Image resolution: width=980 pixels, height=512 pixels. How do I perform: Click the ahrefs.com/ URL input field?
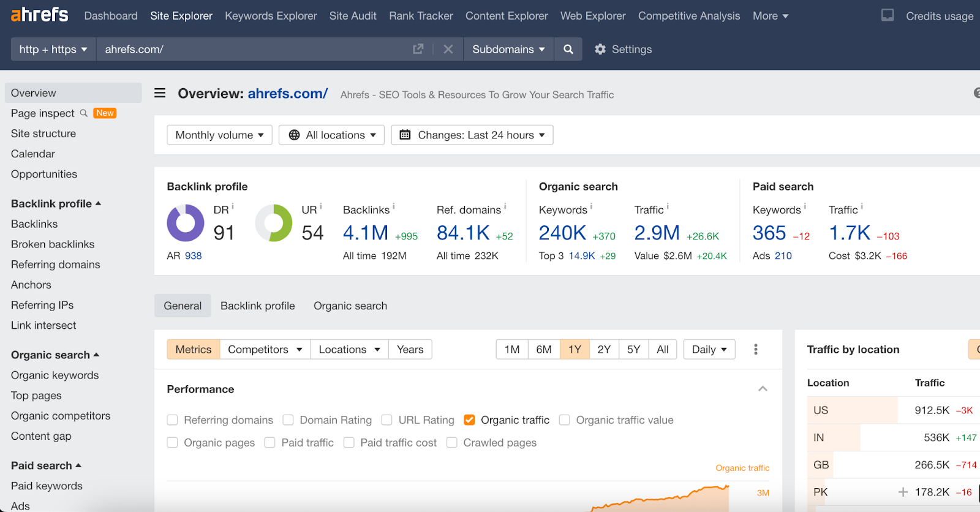coord(254,49)
